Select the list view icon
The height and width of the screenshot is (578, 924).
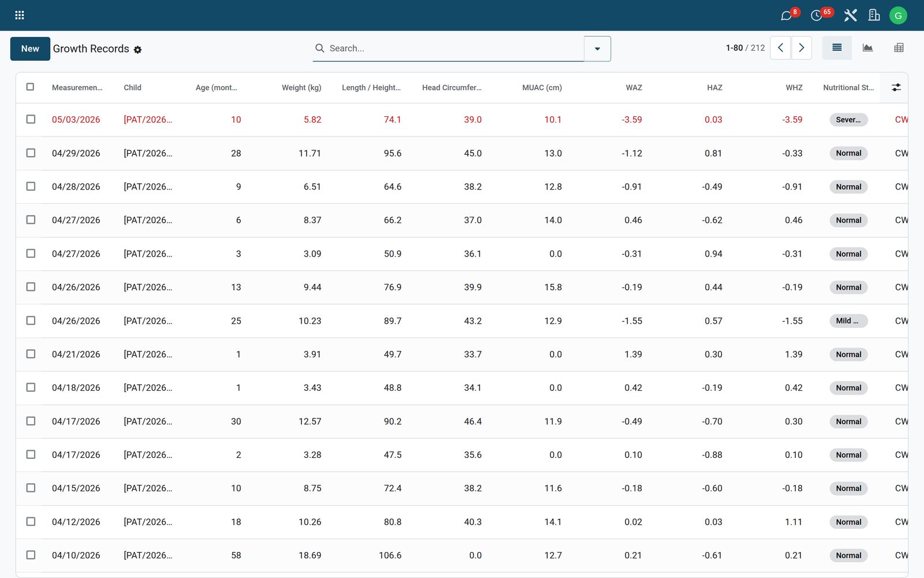[x=837, y=48]
